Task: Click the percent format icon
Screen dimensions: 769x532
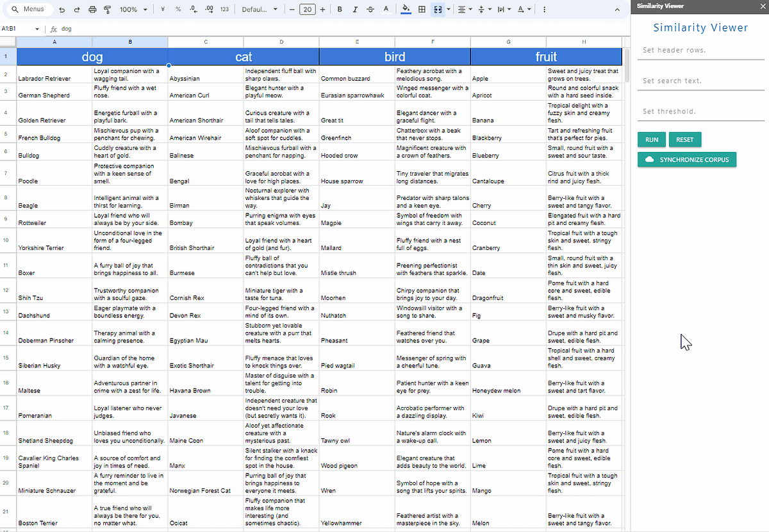Action: [x=178, y=10]
